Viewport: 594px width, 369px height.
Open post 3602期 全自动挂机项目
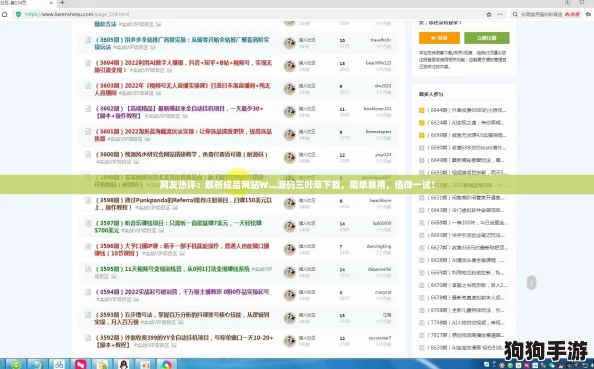(x=179, y=112)
